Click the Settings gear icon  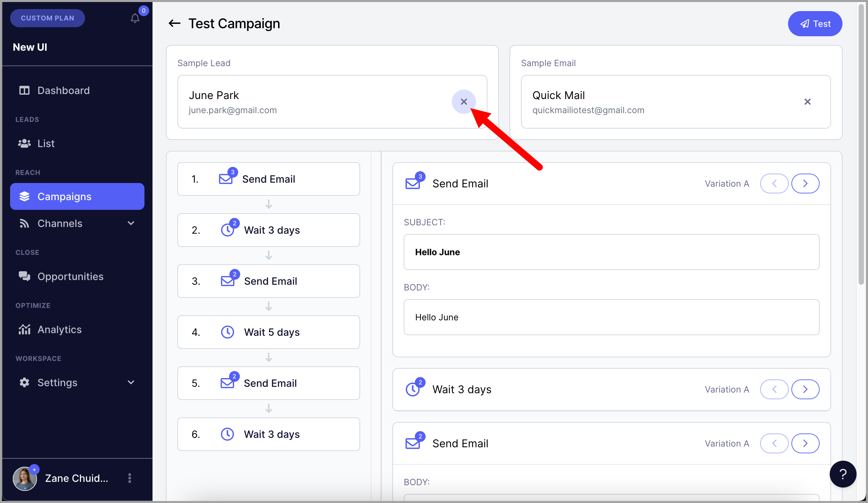[24, 382]
